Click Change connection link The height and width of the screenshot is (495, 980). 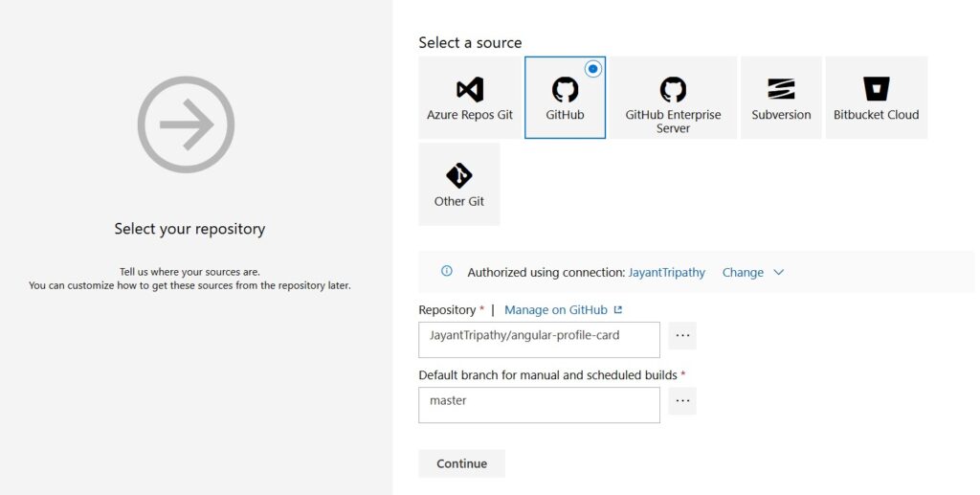tap(743, 273)
